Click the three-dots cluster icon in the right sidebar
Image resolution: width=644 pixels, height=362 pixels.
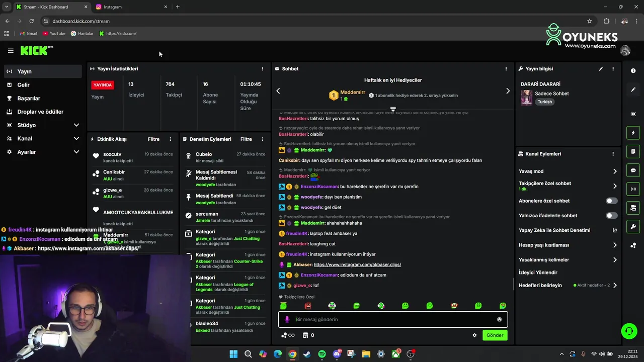633,245
